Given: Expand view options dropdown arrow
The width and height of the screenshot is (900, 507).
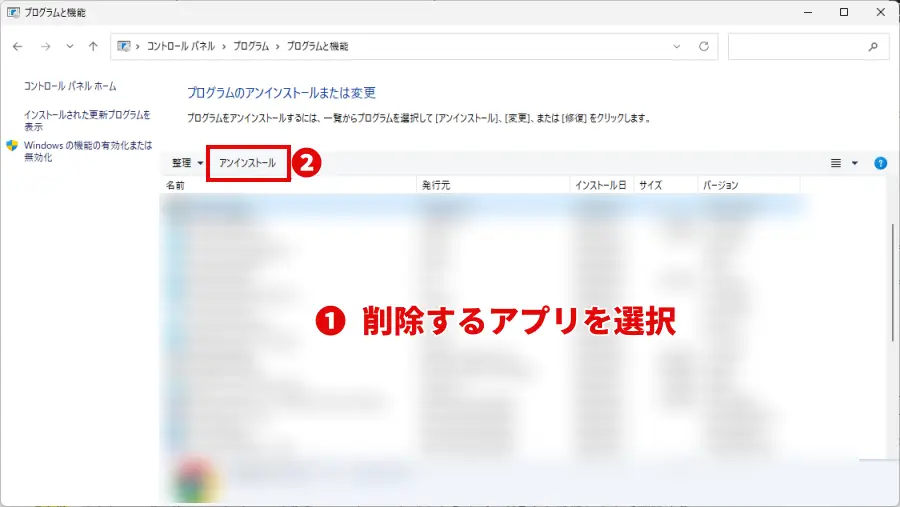Looking at the screenshot, I should (855, 164).
